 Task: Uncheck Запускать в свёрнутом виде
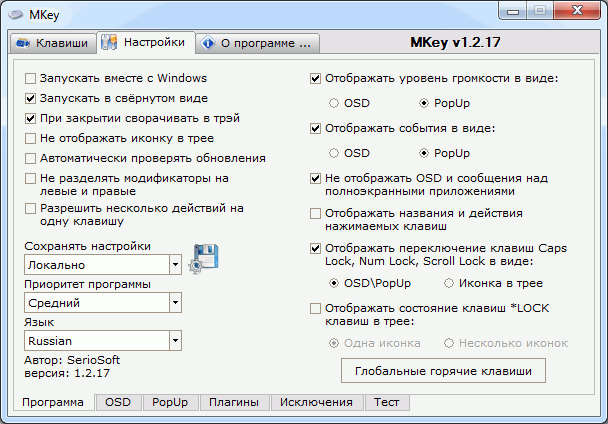click(x=30, y=99)
